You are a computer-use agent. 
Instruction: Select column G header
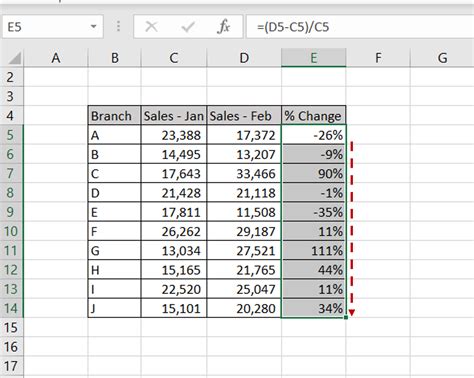[x=442, y=58]
